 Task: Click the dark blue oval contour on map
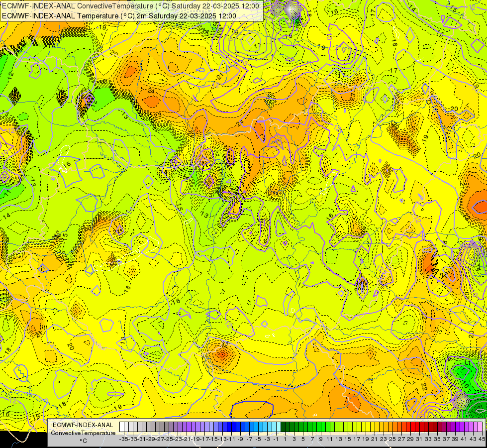252,410
